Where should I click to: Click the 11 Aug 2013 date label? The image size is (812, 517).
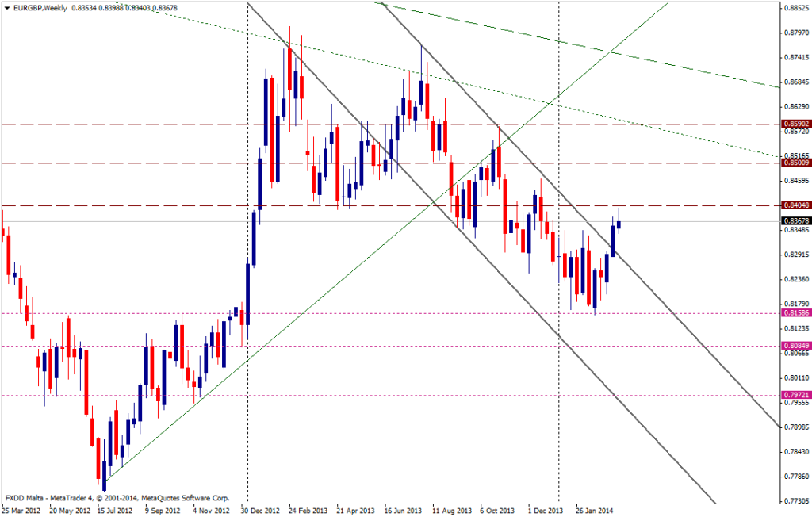tap(450, 511)
